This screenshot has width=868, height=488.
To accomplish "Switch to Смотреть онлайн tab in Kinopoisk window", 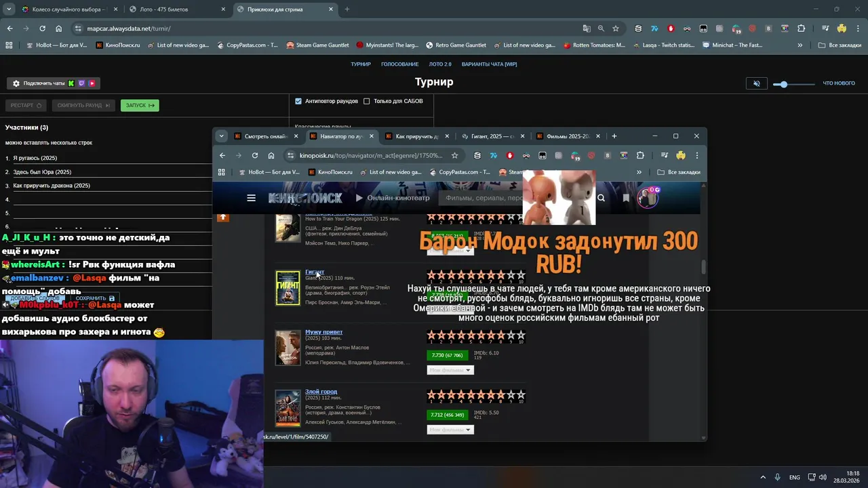I will coord(267,136).
